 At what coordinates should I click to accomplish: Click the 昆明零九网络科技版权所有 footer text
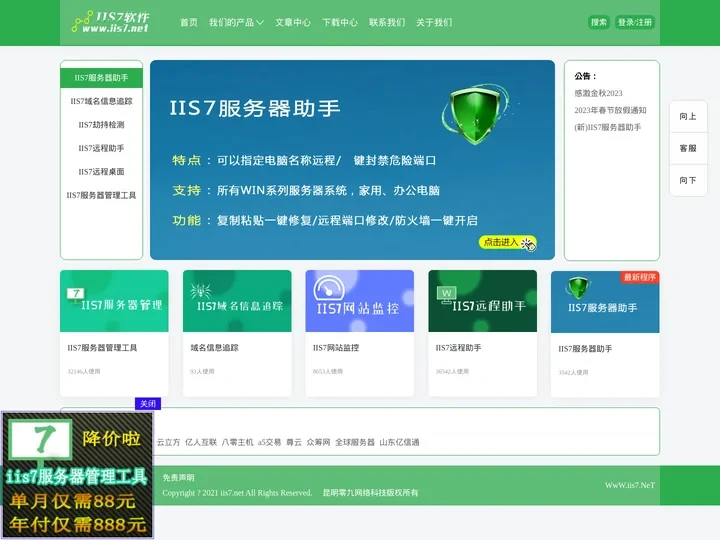(370, 493)
